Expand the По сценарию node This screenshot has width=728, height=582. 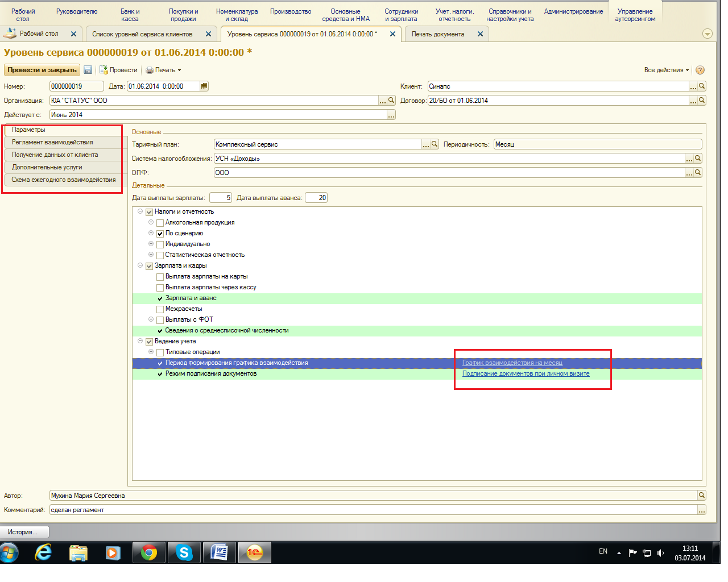pyautogui.click(x=151, y=233)
